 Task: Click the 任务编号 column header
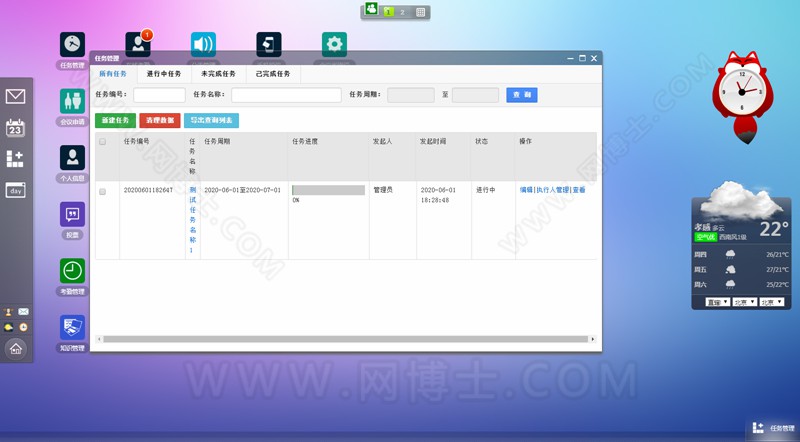click(x=136, y=141)
